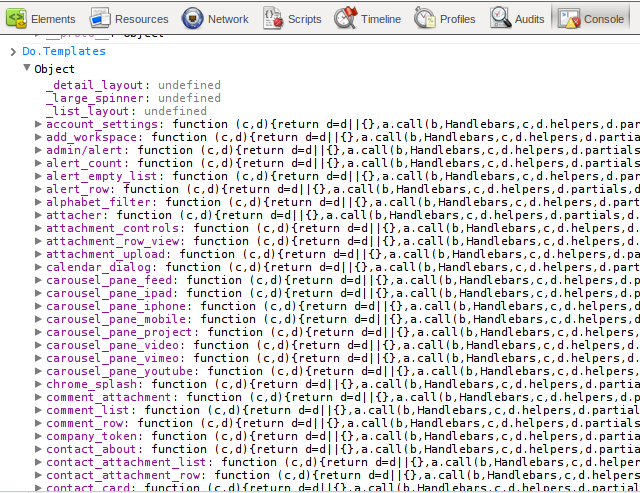Expand the add_workspace function entry
Viewport: 640px width, 493px height.
point(38,137)
